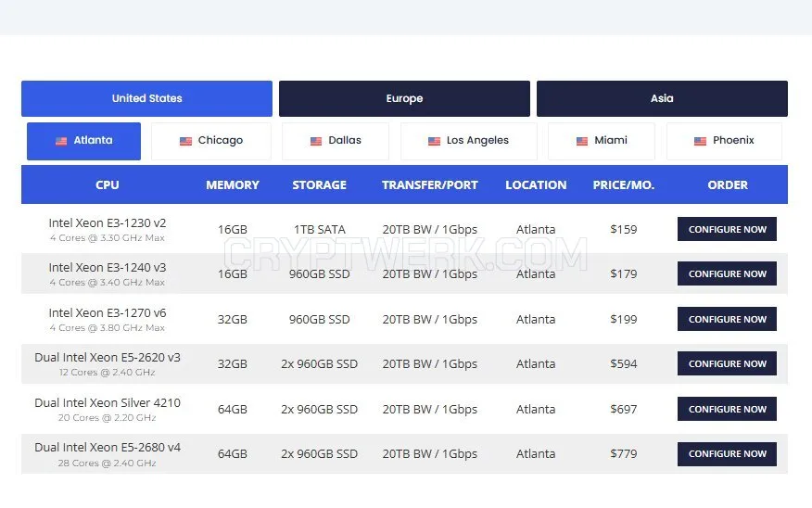Click '4 Cores @ 3.30 GHz Max' spec text
This screenshot has width=812, height=508.
pyautogui.click(x=108, y=238)
